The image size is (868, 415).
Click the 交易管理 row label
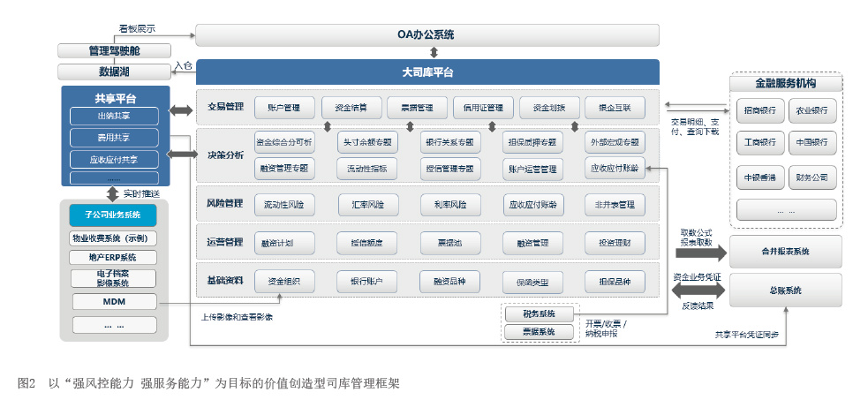[225, 108]
